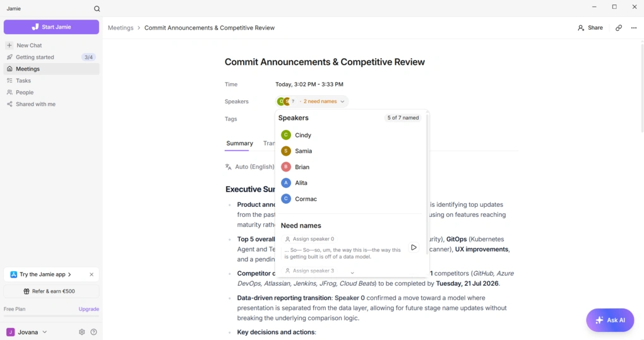This screenshot has width=644, height=340.
Task: Open the three-dot more options menu
Action: coord(634,28)
